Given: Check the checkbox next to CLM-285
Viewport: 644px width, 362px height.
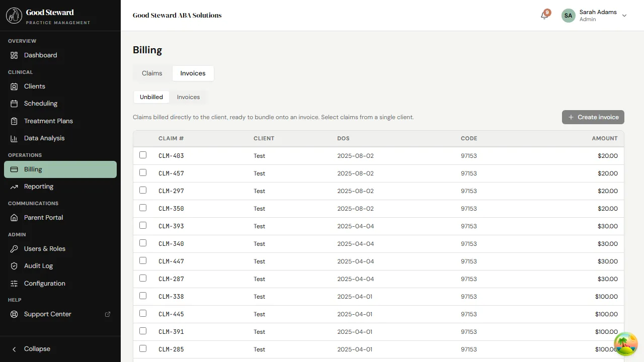Looking at the screenshot, I should (x=143, y=348).
